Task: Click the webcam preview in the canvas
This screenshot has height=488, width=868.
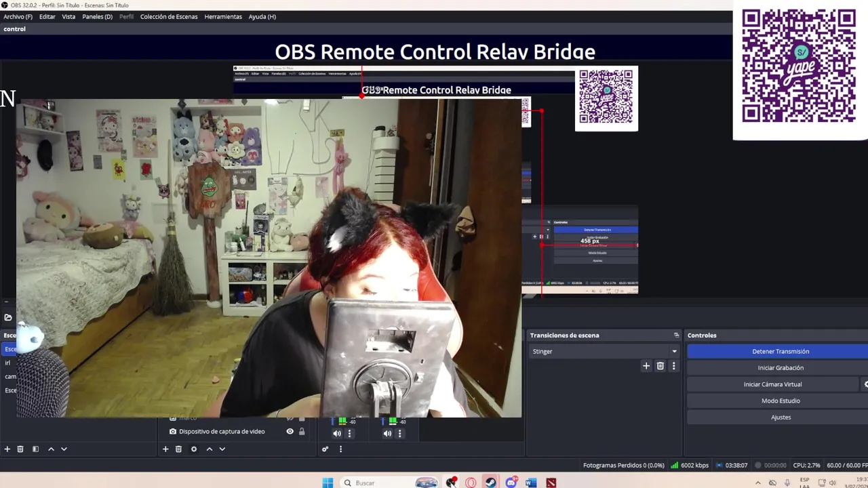Action: pyautogui.click(x=269, y=258)
